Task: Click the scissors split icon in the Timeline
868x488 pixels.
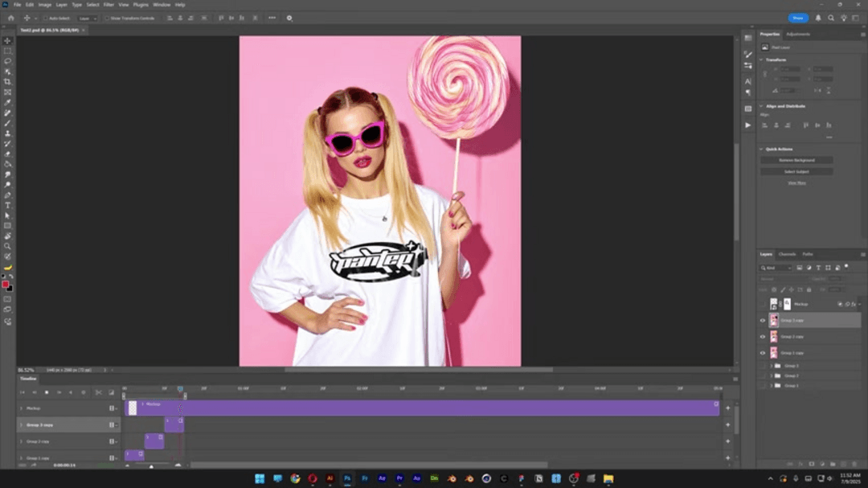Action: click(99, 392)
